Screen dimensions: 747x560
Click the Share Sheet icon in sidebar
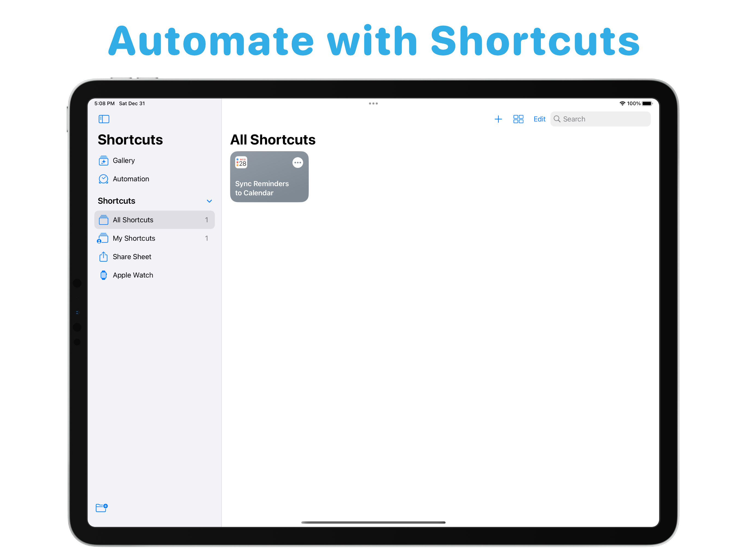pos(104,256)
